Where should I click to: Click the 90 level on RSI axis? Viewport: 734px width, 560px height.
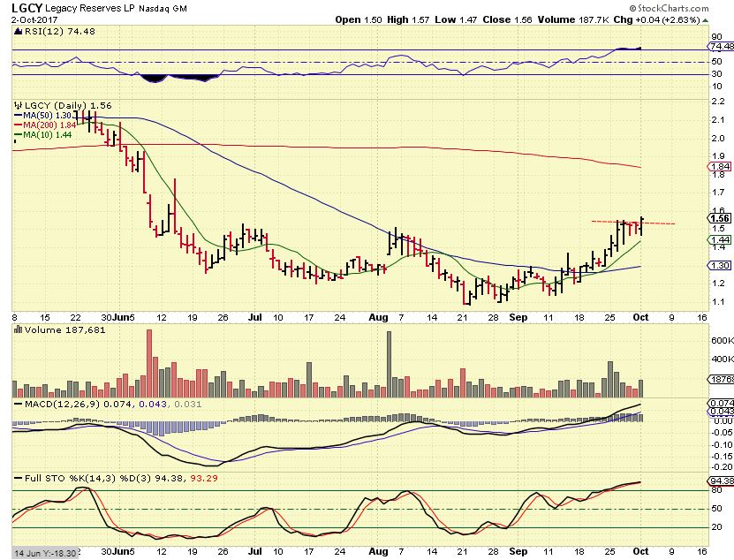point(716,37)
